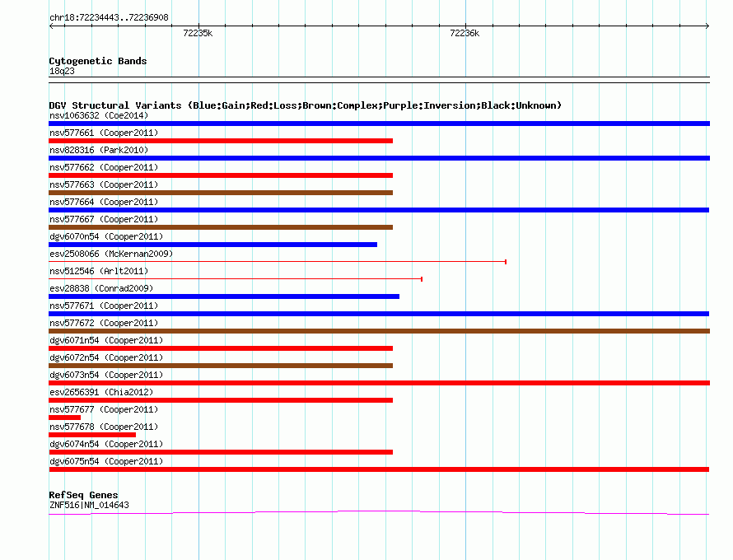Open the nsv577662 (Cooper2011) loss variant bar
733x560 pixels.
pyautogui.click(x=221, y=175)
